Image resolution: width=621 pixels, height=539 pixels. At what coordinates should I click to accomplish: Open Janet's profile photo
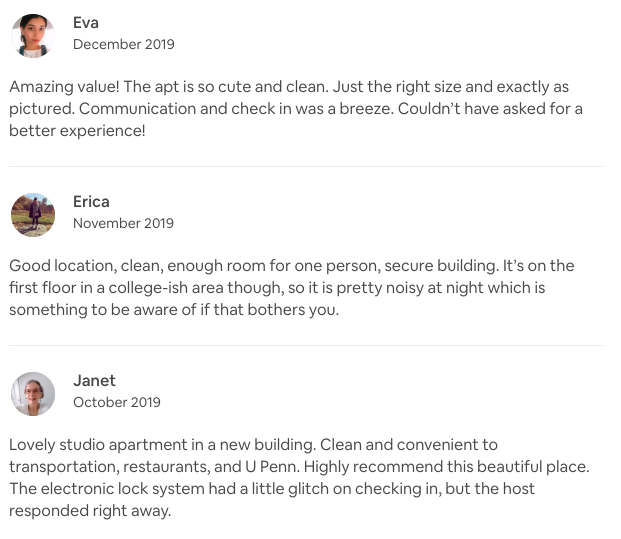(33, 394)
